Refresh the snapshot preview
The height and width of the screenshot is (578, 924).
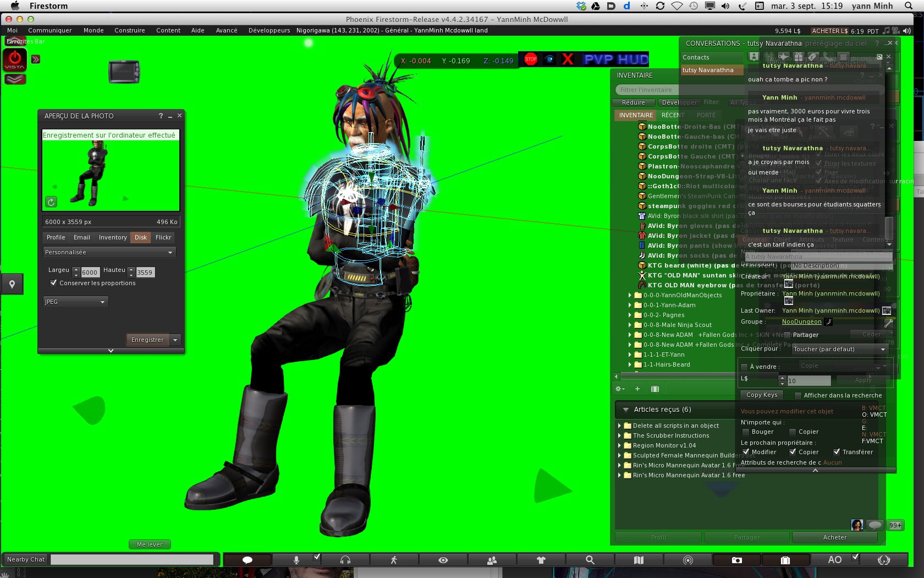[51, 202]
